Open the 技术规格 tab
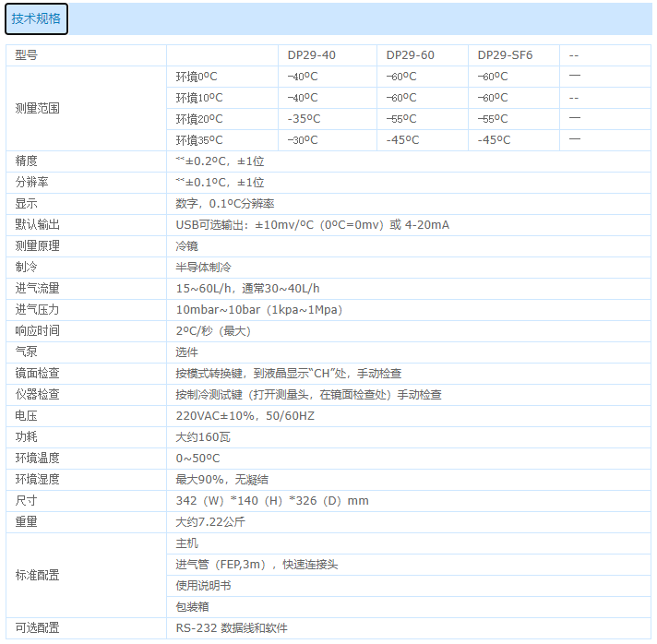Screen dimensions: 657x644 [x=36, y=18]
